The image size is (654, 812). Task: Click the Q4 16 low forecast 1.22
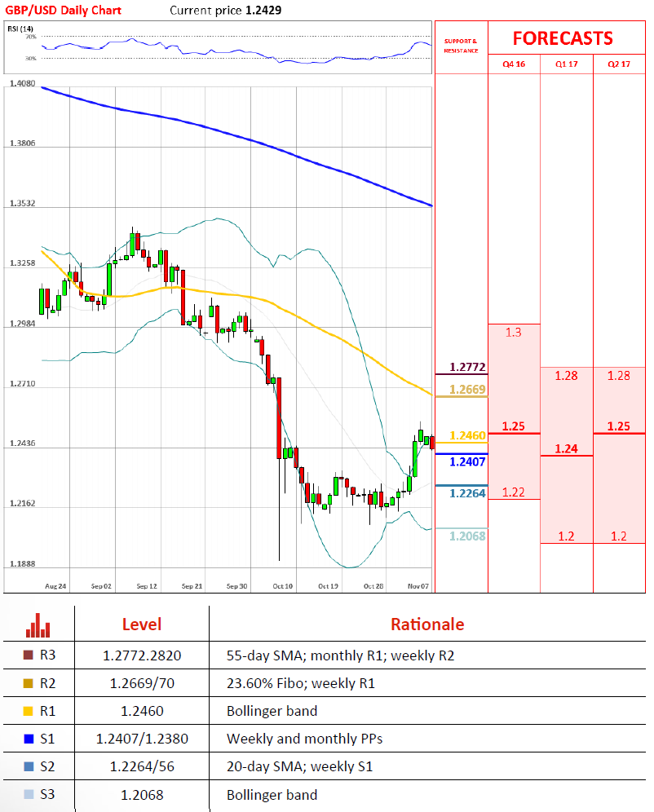513,492
